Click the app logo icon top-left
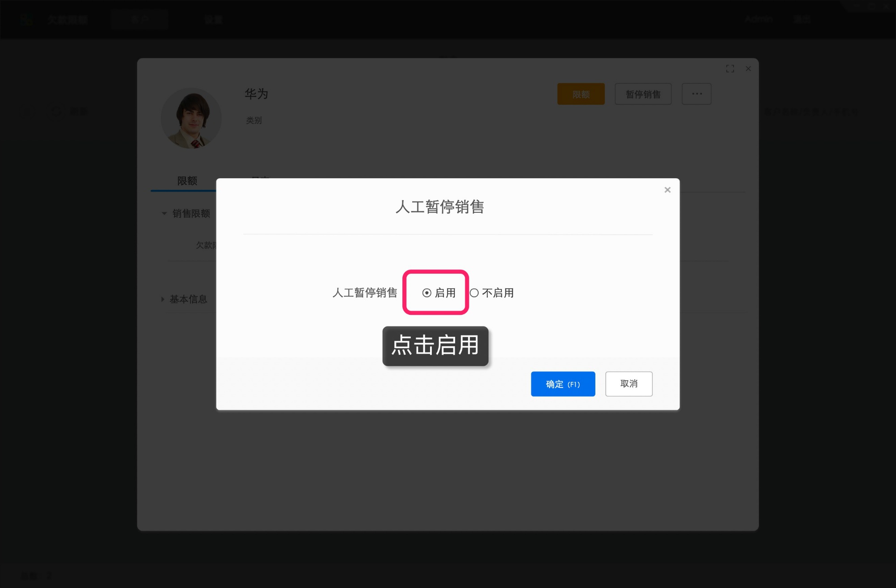896x588 pixels. coord(26,19)
